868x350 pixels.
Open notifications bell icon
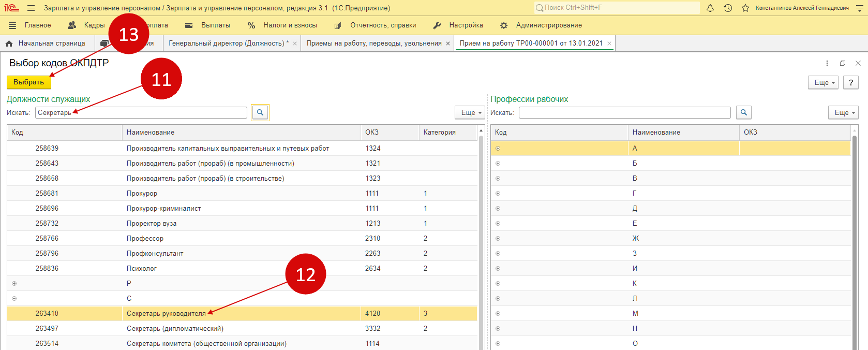(710, 8)
